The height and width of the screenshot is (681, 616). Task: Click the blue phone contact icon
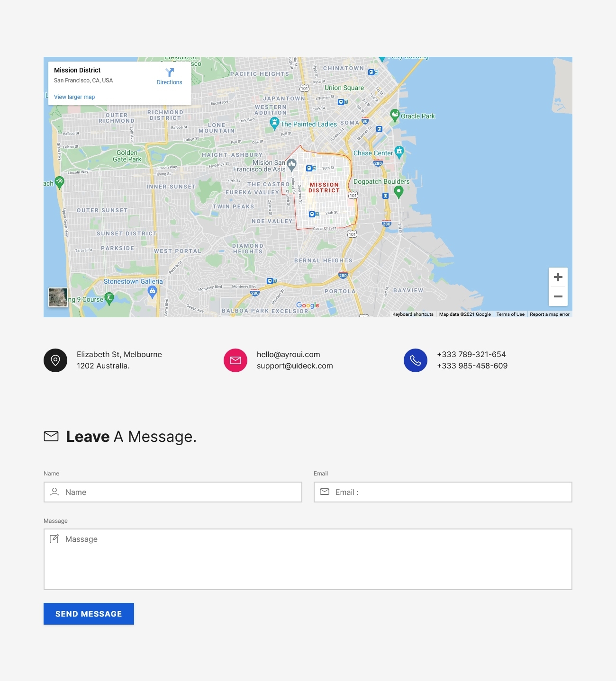point(416,360)
